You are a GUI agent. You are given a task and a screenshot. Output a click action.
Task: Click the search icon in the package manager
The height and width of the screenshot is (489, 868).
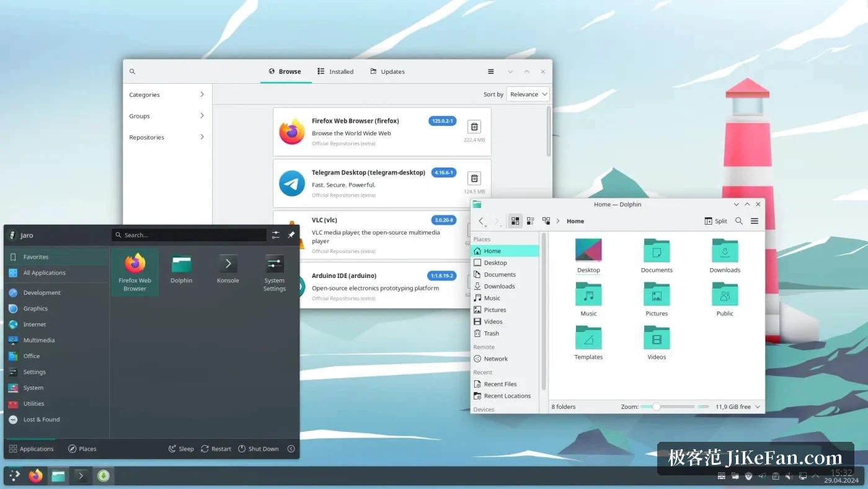point(132,72)
